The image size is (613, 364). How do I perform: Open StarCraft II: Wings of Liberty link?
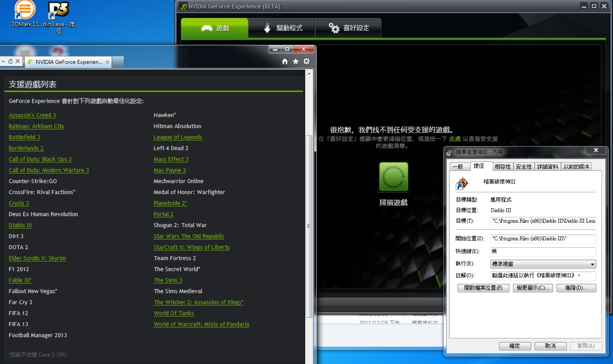(x=192, y=247)
